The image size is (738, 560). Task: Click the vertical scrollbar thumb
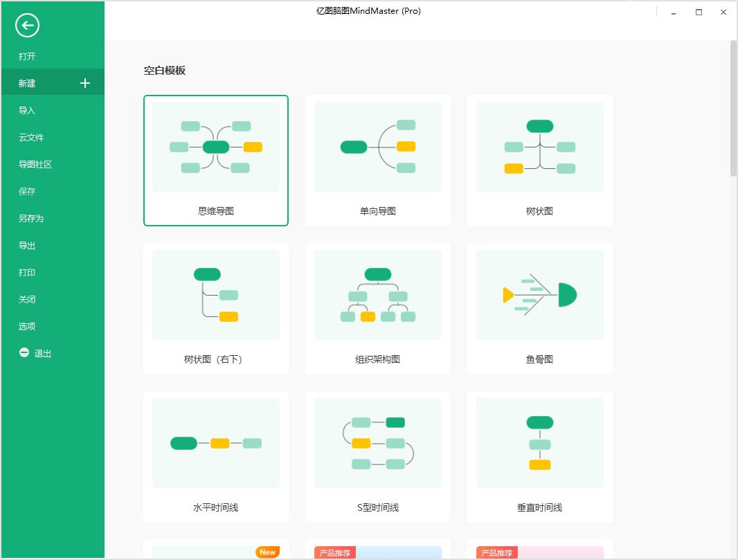[733, 108]
